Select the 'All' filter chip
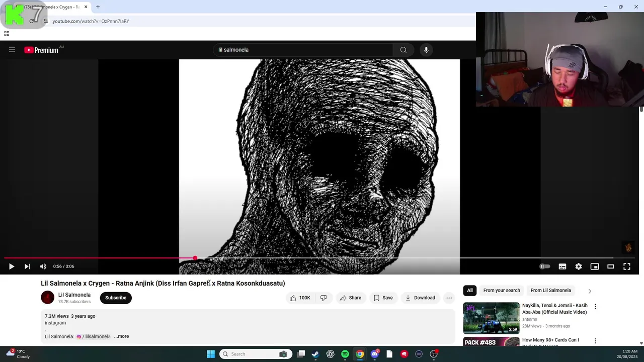644x362 pixels. pos(470,290)
